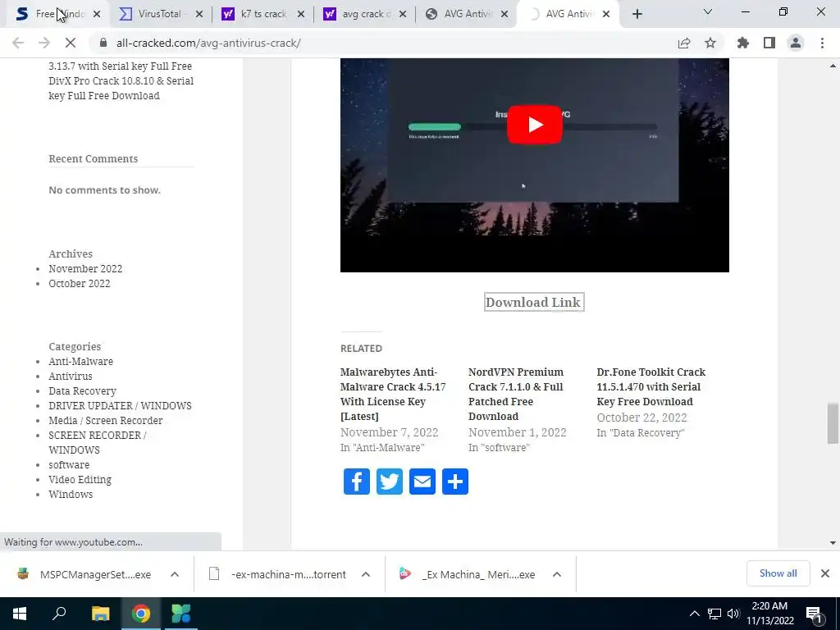Screen dimensions: 840x630
Task: Close the downloads bar
Action: click(825, 573)
